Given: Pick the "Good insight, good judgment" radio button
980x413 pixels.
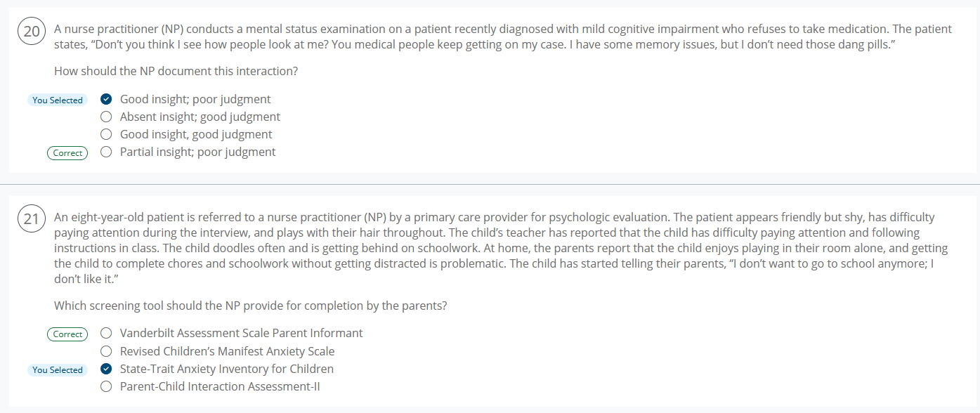Looking at the screenshot, I should (x=106, y=134).
